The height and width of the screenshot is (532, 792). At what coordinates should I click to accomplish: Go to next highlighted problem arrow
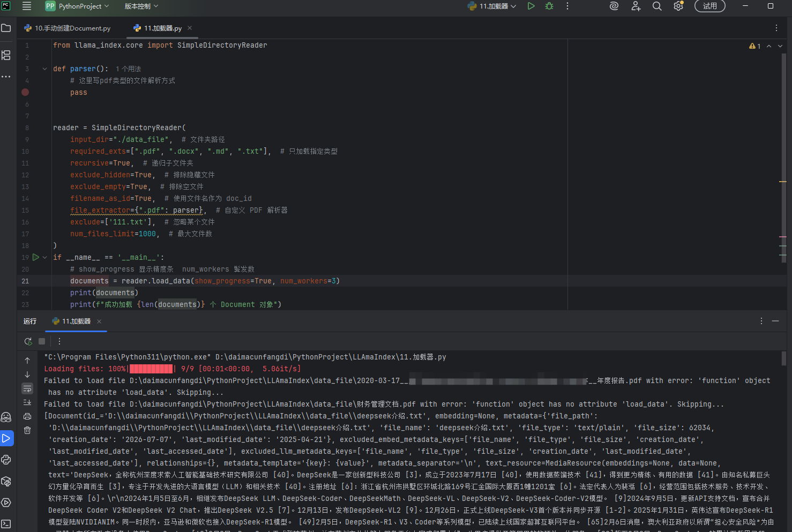(x=780, y=46)
